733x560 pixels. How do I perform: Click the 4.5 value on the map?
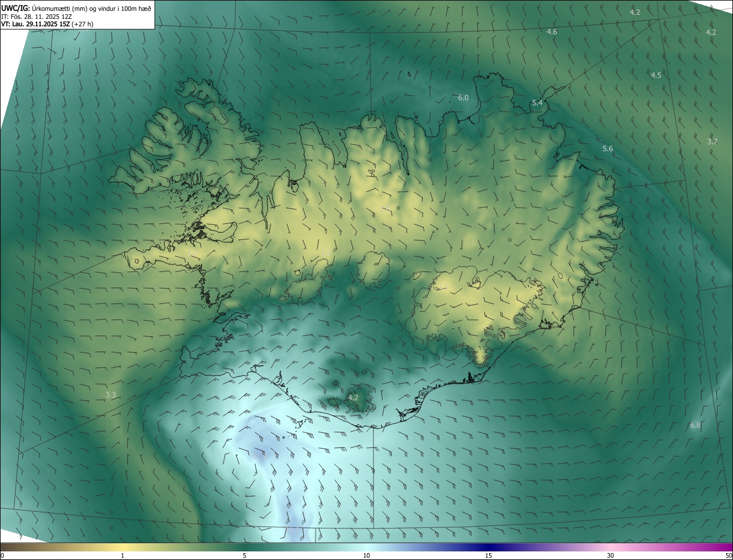pyautogui.click(x=656, y=76)
